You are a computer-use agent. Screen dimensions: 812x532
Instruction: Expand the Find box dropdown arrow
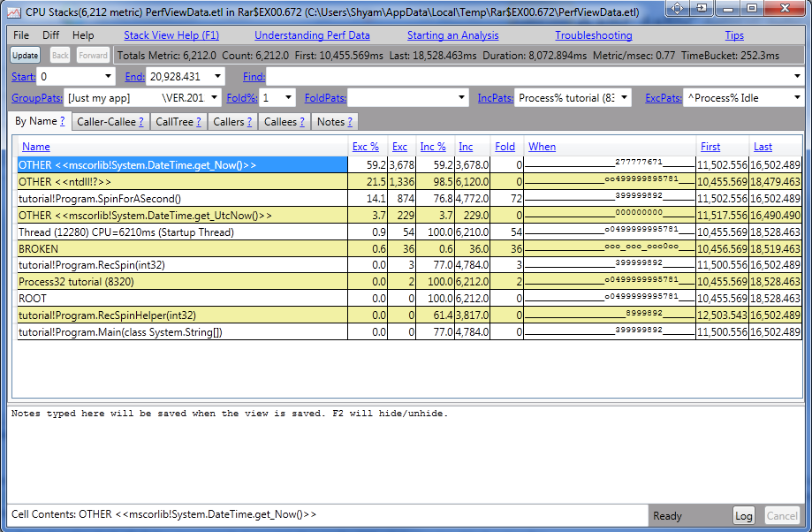[797, 77]
